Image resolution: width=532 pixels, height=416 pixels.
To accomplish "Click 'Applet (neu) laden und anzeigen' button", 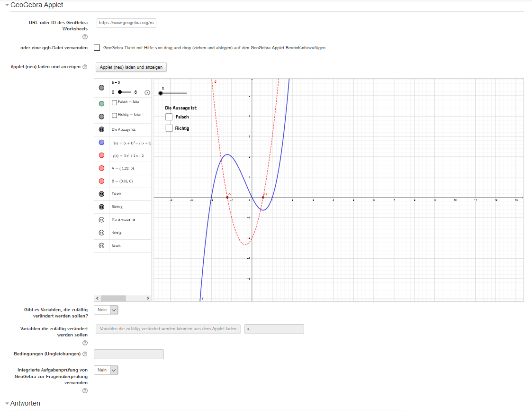I will pos(131,67).
